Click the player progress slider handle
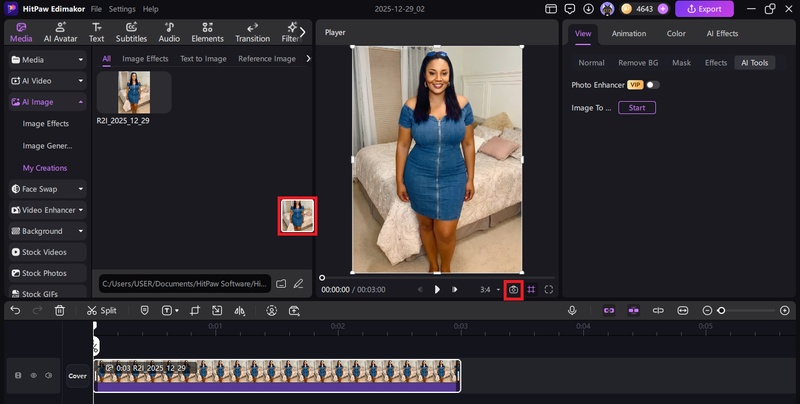Screen dimensions: 800x404 (x=322, y=278)
